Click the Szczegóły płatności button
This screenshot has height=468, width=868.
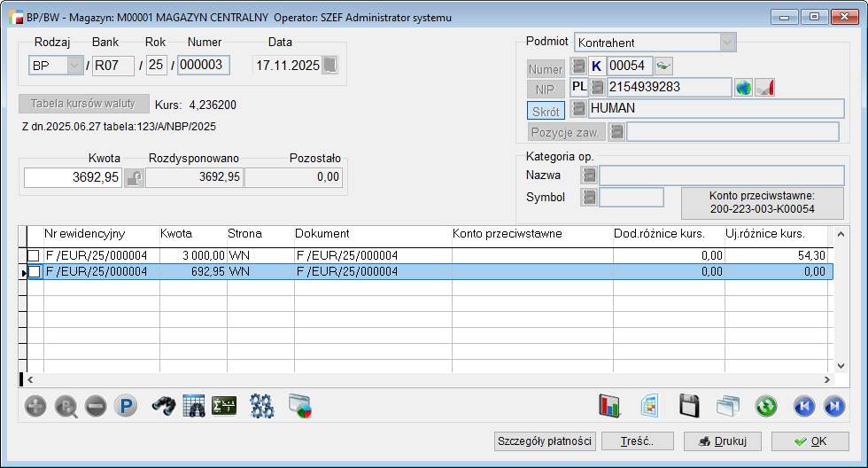tap(544, 441)
